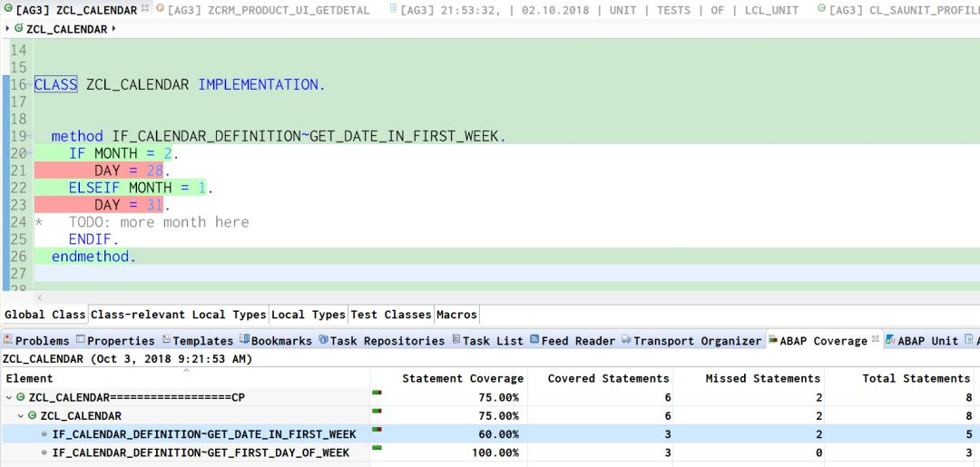Click line 21 DAY = 28 statement

click(x=132, y=170)
